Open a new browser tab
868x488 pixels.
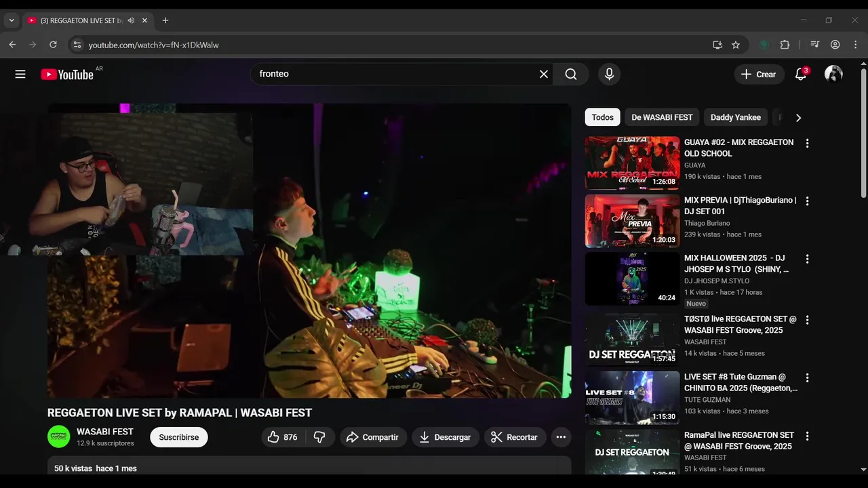165,20
